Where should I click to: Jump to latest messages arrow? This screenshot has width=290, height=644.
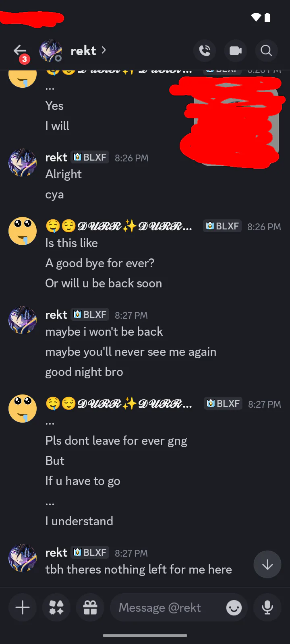(x=267, y=565)
